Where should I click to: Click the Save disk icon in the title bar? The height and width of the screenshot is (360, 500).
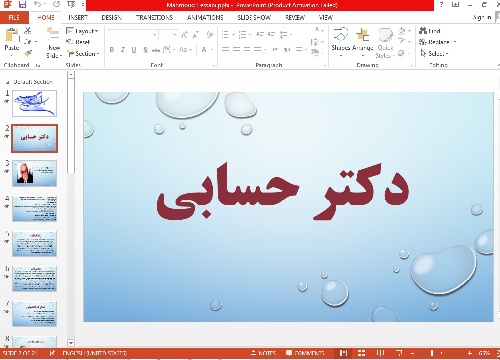click(22, 5)
